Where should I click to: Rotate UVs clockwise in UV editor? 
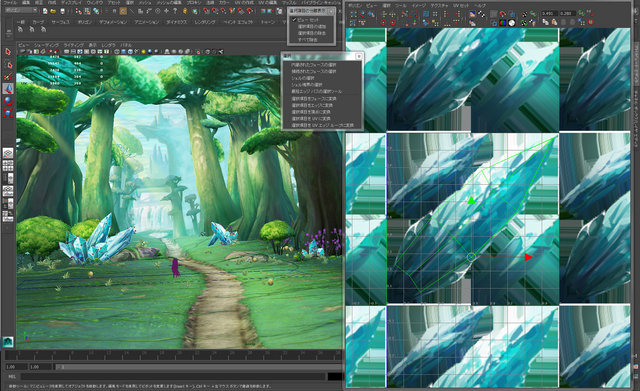392,22
